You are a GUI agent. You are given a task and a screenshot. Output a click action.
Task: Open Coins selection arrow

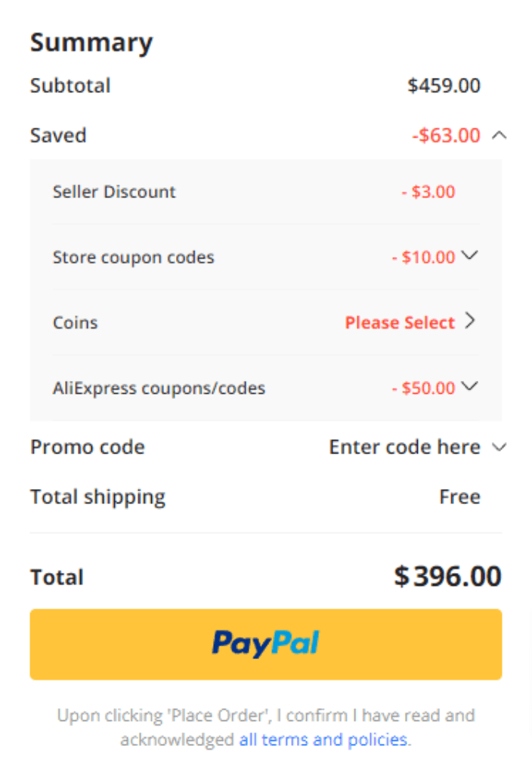point(470,320)
